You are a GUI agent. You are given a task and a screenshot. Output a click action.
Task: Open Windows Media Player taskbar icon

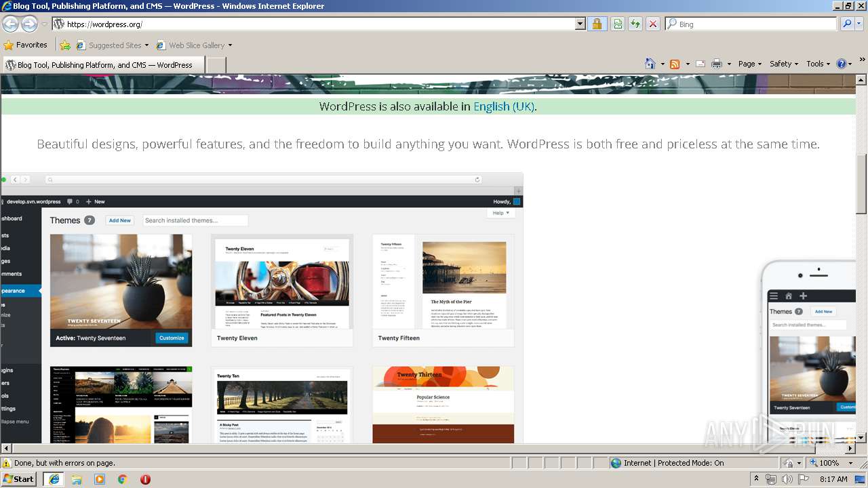(x=100, y=479)
